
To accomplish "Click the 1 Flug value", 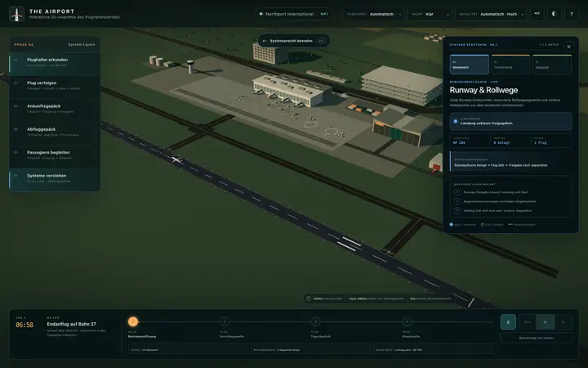I will pos(541,142).
